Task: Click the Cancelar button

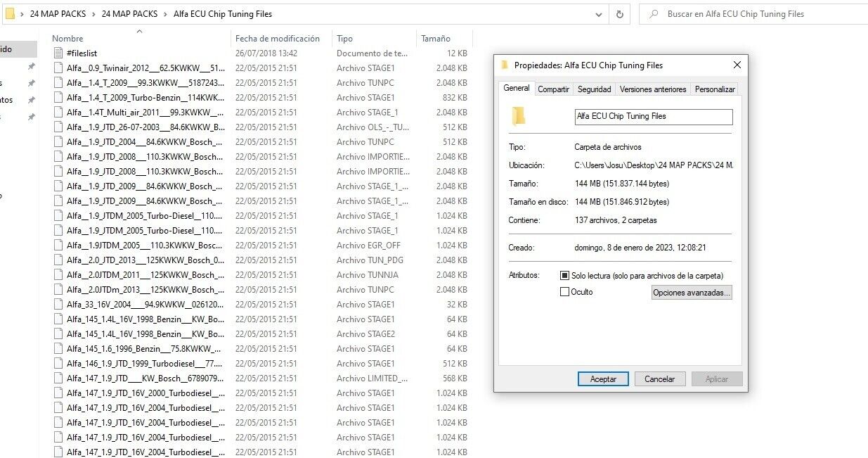Action: coord(660,379)
